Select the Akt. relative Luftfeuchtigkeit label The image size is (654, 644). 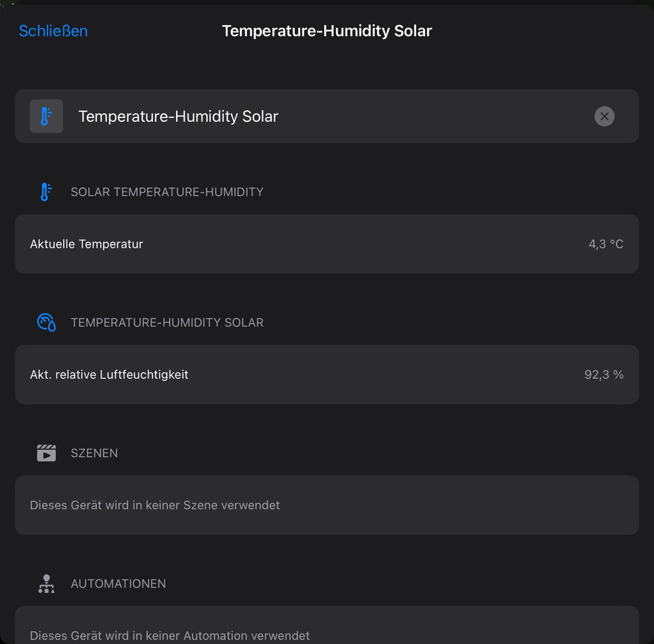[109, 375]
